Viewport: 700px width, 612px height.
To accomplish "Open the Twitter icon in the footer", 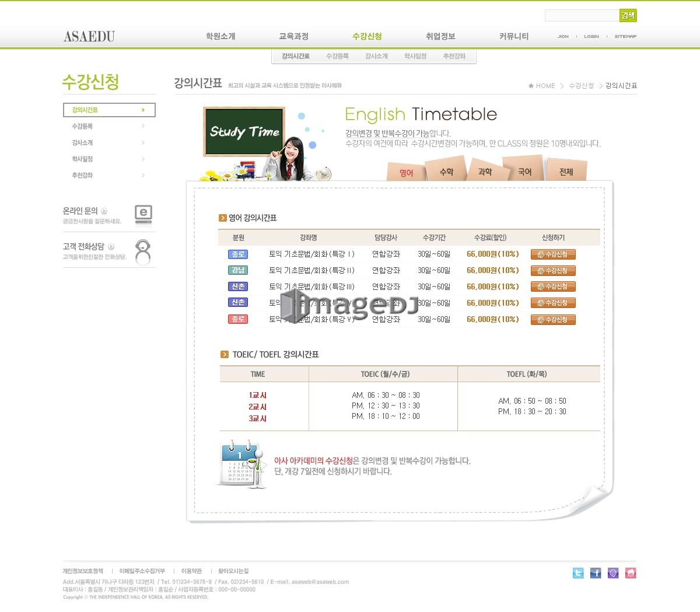I will tap(578, 573).
